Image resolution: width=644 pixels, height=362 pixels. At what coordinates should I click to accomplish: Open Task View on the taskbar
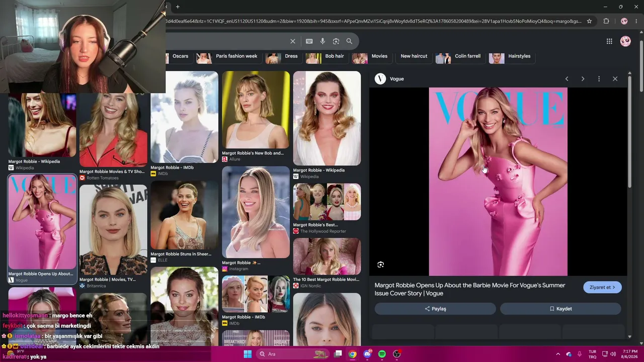[x=338, y=354]
